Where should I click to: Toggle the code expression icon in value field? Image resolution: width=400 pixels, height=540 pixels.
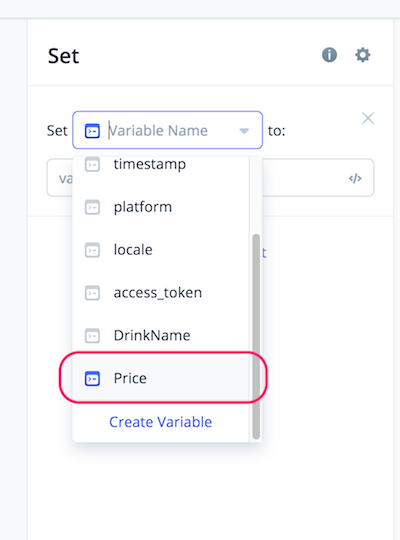(x=355, y=178)
